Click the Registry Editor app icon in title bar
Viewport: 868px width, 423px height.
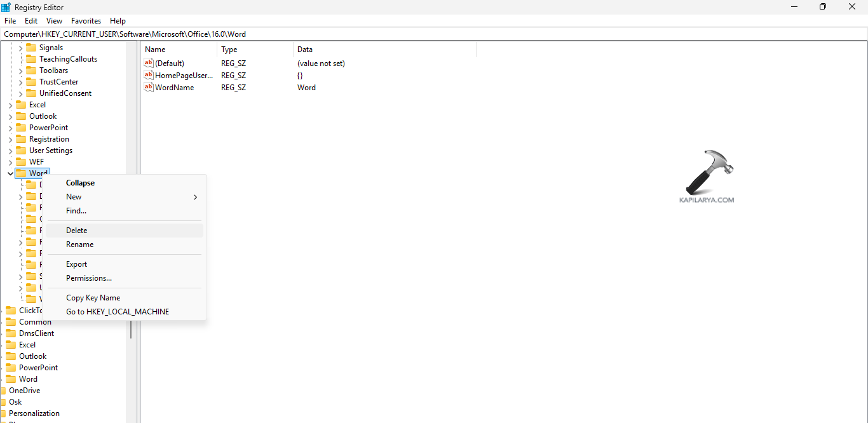click(6, 7)
